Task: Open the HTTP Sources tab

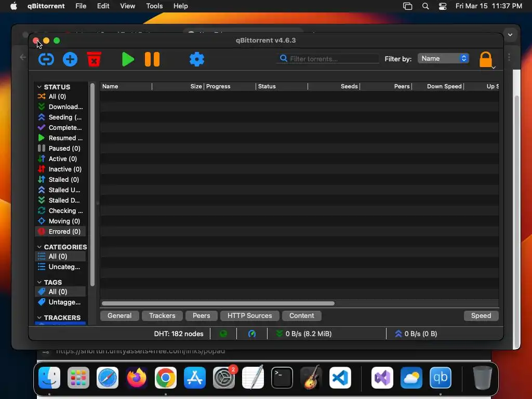Action: click(x=250, y=315)
